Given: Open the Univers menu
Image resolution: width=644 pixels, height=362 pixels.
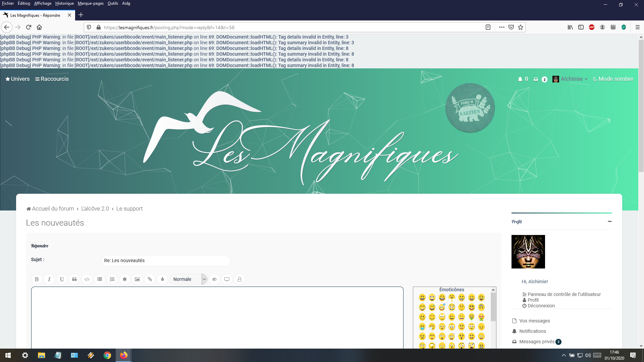Looking at the screenshot, I should click(x=17, y=79).
